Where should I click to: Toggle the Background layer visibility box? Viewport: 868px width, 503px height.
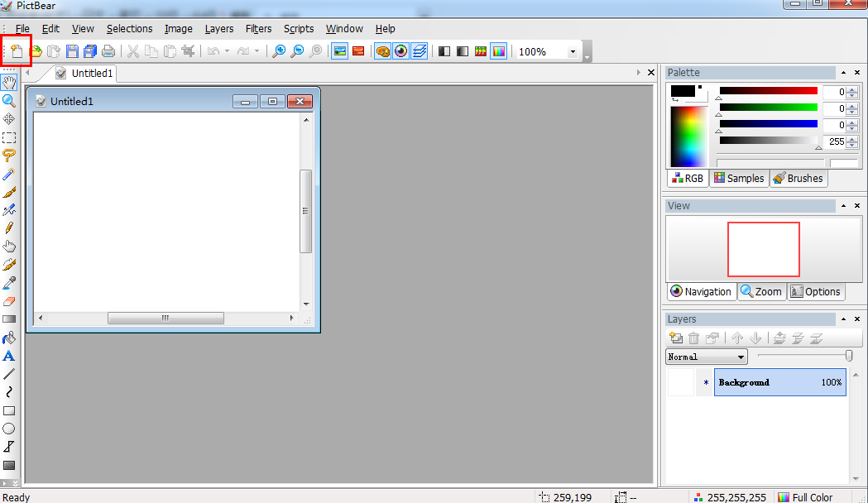point(681,382)
